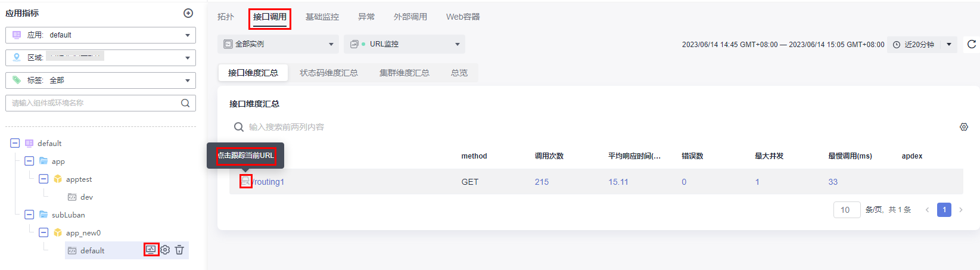Click the apdex column header

(x=912, y=156)
